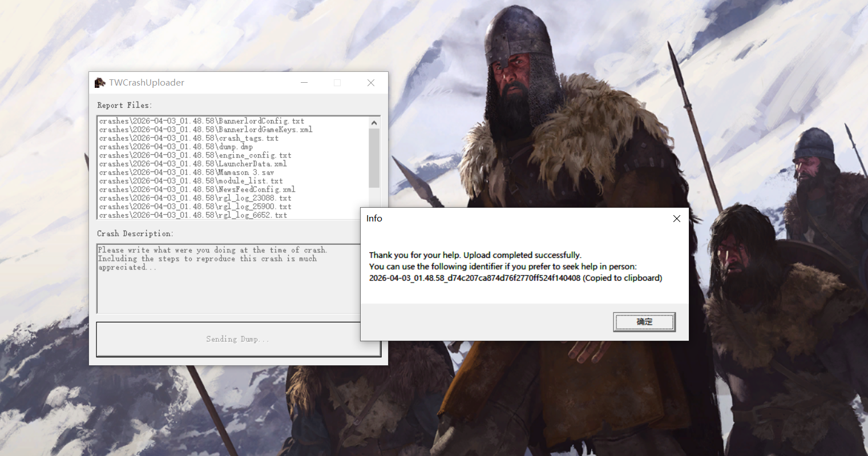
Task: Close the TWCrashUploader window
Action: coord(370,83)
